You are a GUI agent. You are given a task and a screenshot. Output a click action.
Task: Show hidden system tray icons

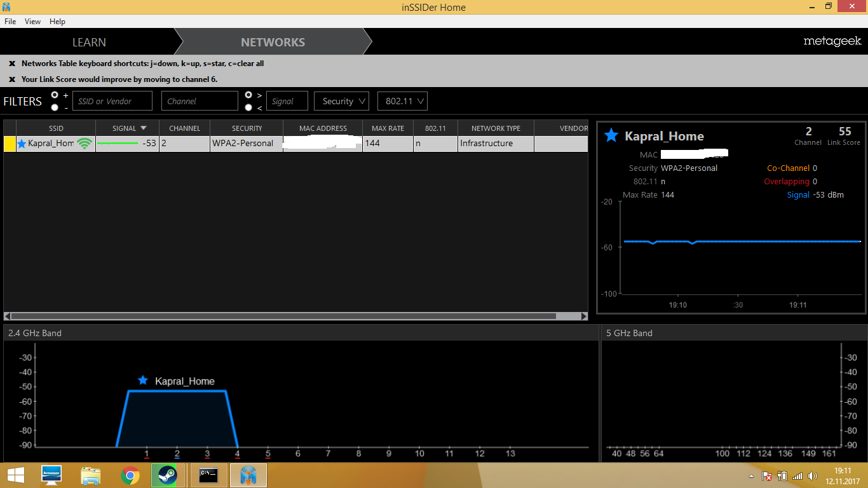(x=752, y=476)
